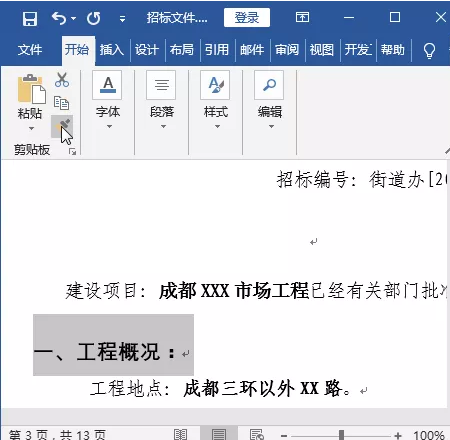This screenshot has height=440, width=450.
Task: Switch to the 邮件 tab
Action: point(252,50)
